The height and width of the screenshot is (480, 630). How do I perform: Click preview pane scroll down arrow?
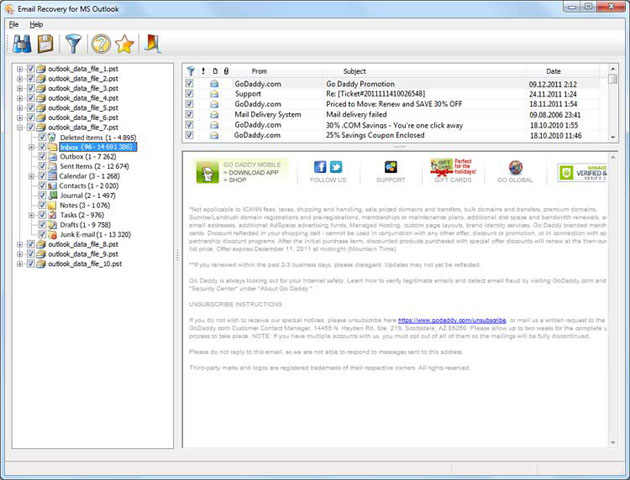tap(613, 443)
